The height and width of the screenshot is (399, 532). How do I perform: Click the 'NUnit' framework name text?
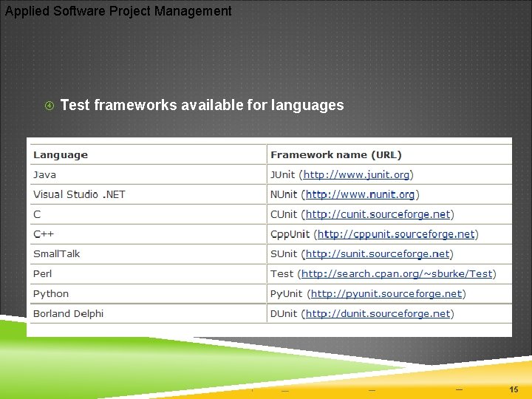pos(284,194)
